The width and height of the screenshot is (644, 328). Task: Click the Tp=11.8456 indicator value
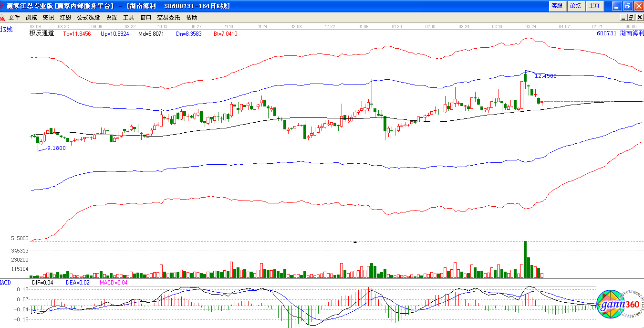coord(77,34)
